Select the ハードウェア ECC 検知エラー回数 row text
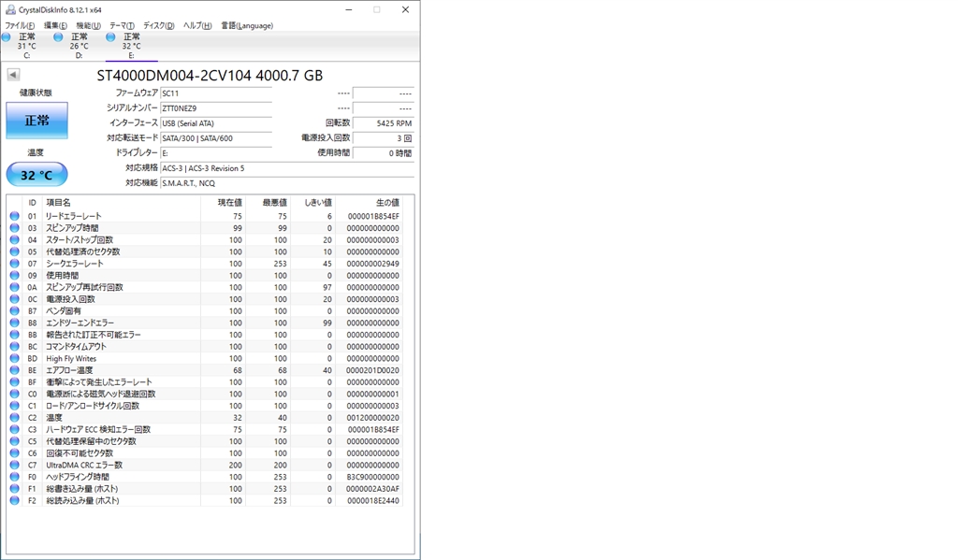Image resolution: width=958 pixels, height=560 pixels. pyautogui.click(x=98, y=429)
